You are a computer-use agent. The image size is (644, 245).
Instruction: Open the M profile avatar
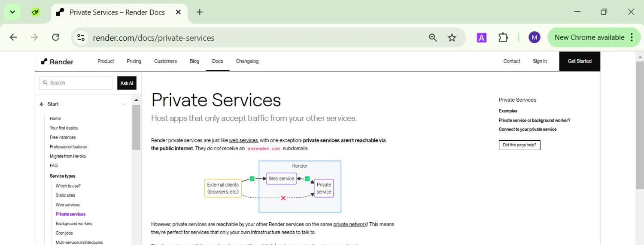pyautogui.click(x=534, y=37)
